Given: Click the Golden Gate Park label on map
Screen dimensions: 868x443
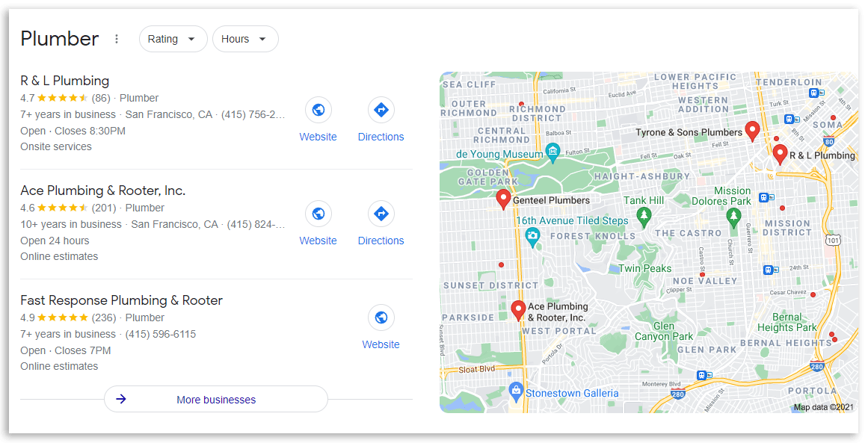Looking at the screenshot, I should pos(487,177).
